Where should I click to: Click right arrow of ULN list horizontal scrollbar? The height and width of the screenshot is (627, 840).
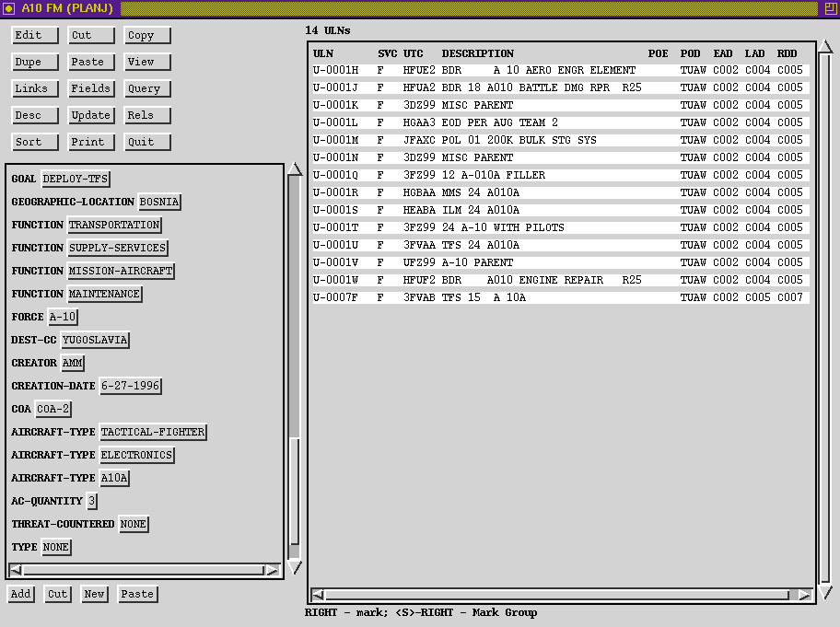tap(804, 595)
